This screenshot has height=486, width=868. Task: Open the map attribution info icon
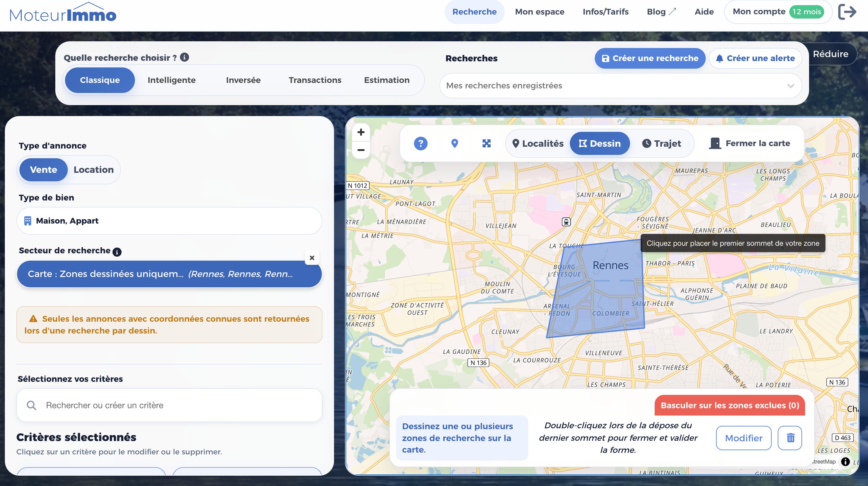coord(845,461)
